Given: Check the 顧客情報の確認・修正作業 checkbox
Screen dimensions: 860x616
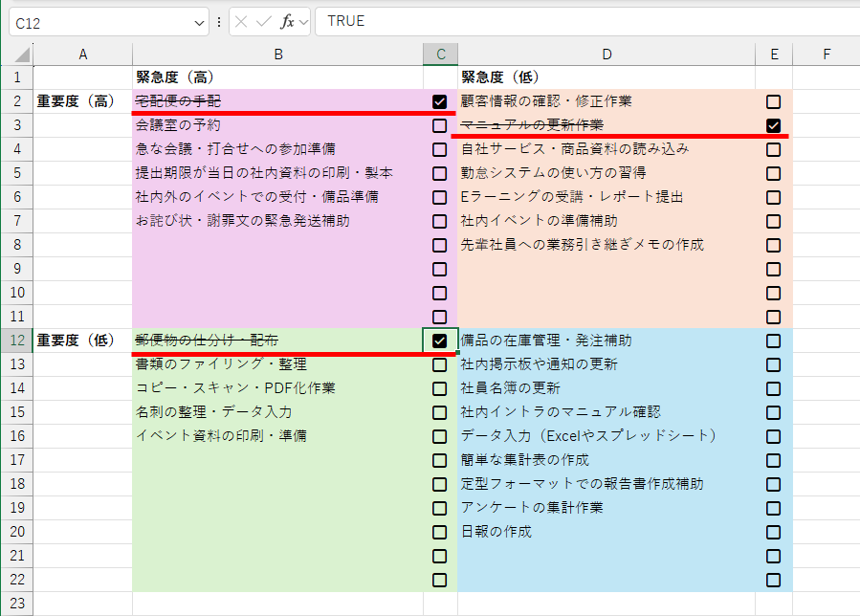Looking at the screenshot, I should click(773, 101).
